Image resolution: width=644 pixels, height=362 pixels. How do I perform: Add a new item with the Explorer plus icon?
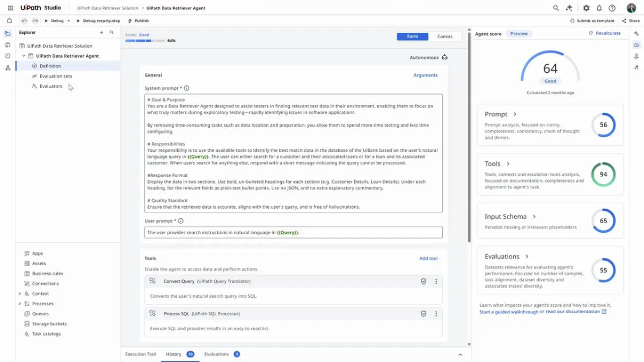coord(102,32)
